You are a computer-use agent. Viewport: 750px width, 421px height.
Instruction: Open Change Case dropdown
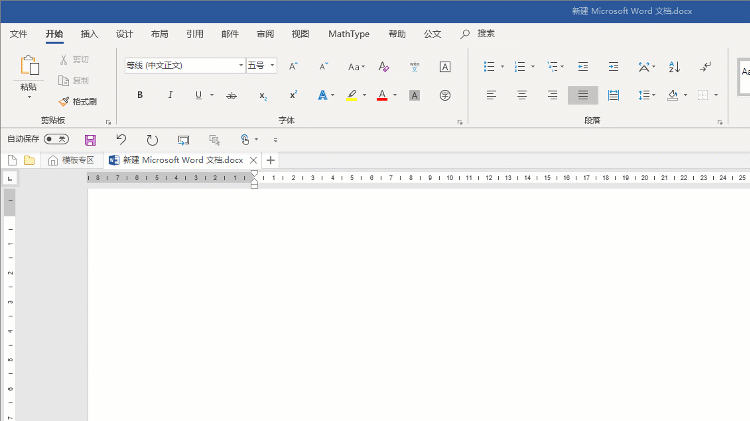click(356, 67)
